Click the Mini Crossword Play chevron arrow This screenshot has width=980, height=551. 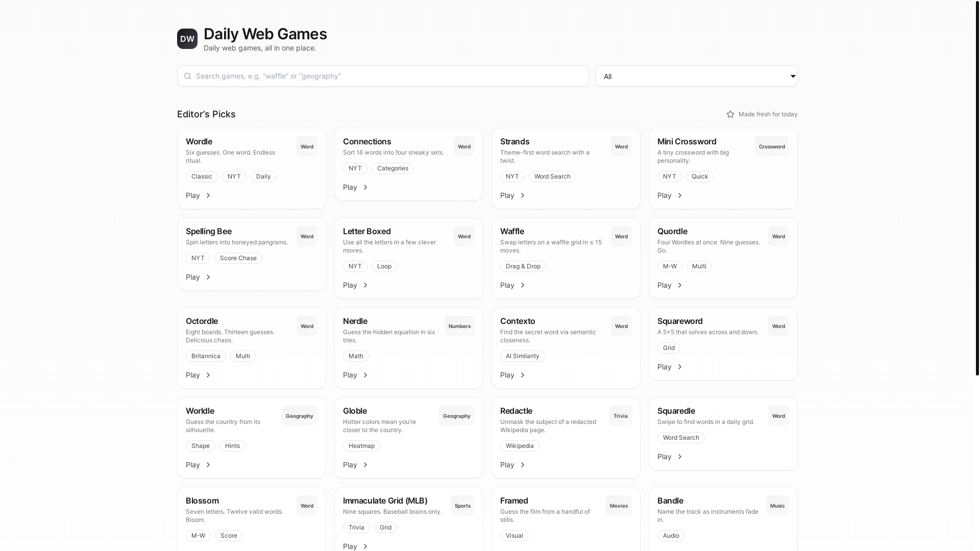coord(680,195)
